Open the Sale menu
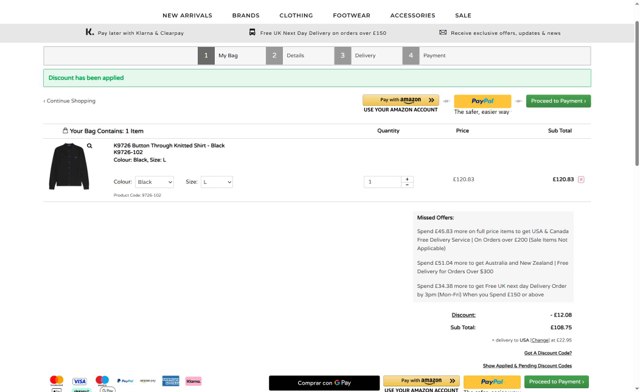 (463, 16)
